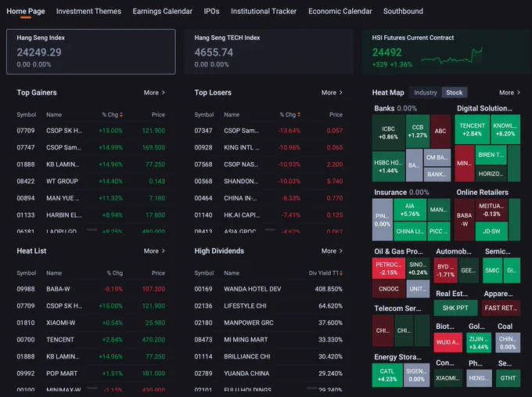Open the Home Page tab
This screenshot has height=397, width=532.
[x=26, y=11]
